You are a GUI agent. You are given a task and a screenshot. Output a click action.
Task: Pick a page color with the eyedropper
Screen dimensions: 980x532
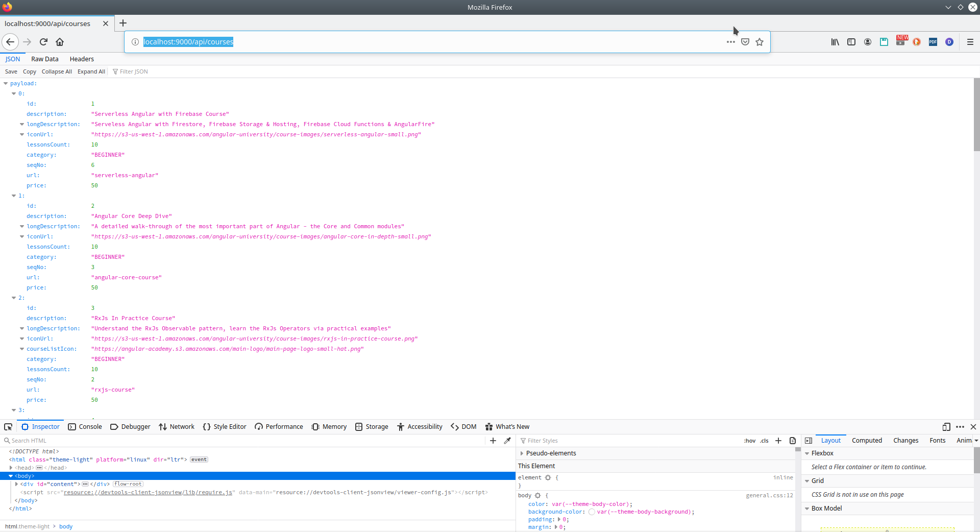(507, 441)
